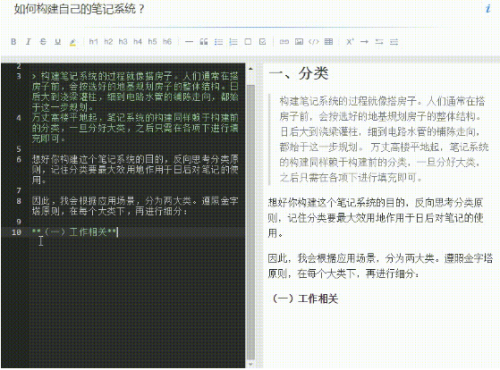Place cursor in editor line 10
This screenshot has width=500, height=370.
tap(137, 232)
